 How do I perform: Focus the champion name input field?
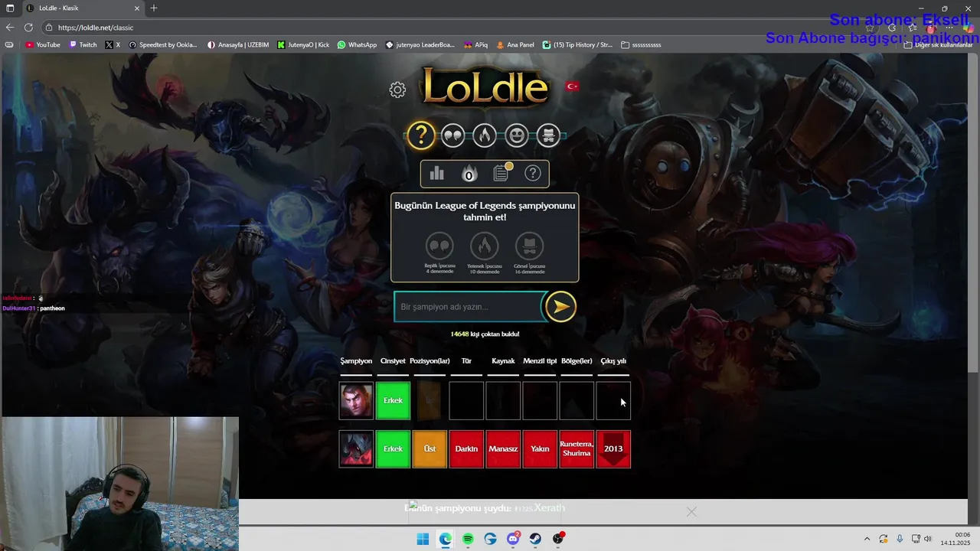[x=469, y=307]
